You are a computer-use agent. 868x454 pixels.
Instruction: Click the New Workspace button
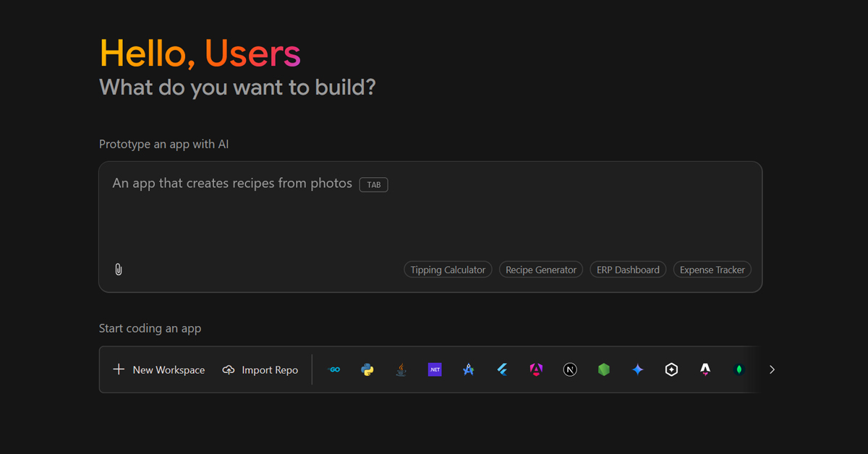coord(159,369)
